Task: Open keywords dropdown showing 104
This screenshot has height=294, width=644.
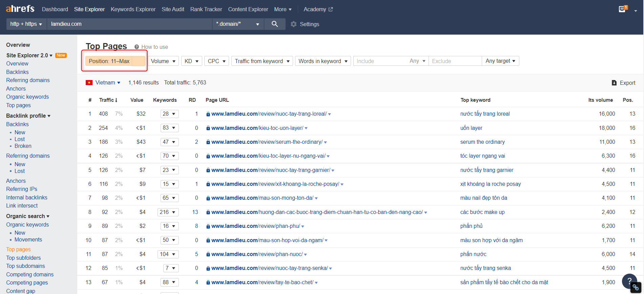Action: 168,254
